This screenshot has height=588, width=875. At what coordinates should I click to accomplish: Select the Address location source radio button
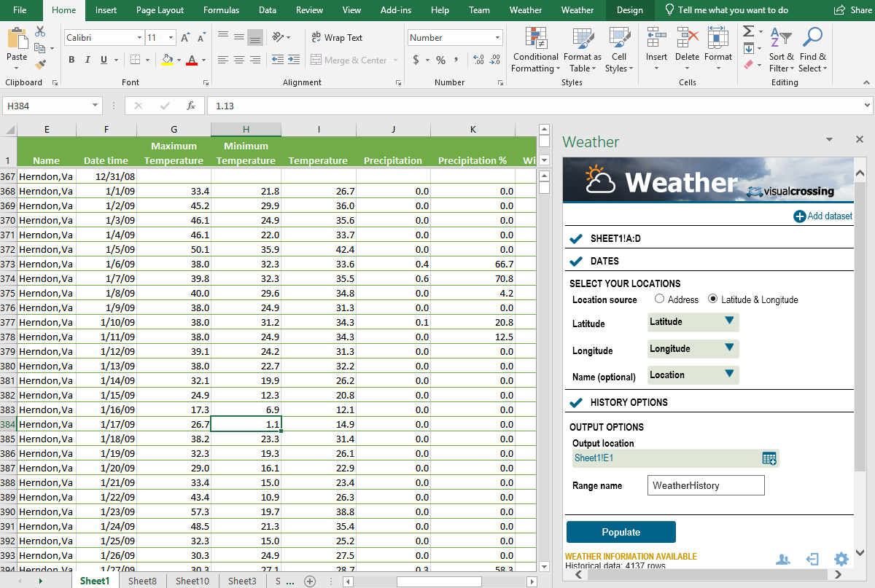pyautogui.click(x=659, y=299)
